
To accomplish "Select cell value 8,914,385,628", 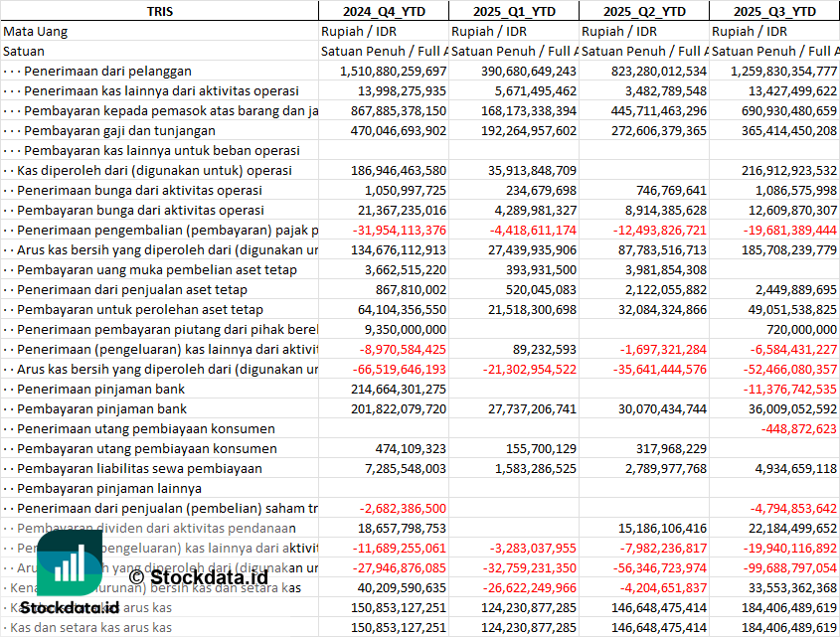I will [666, 210].
